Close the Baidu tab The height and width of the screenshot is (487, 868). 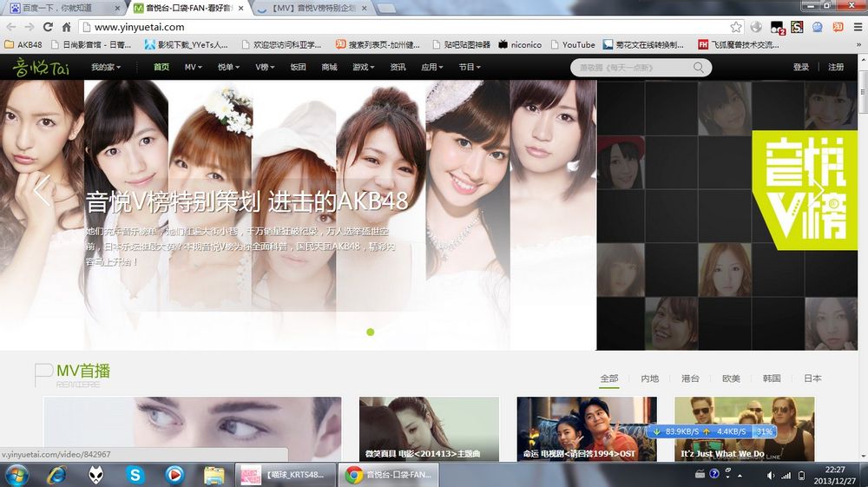point(117,9)
